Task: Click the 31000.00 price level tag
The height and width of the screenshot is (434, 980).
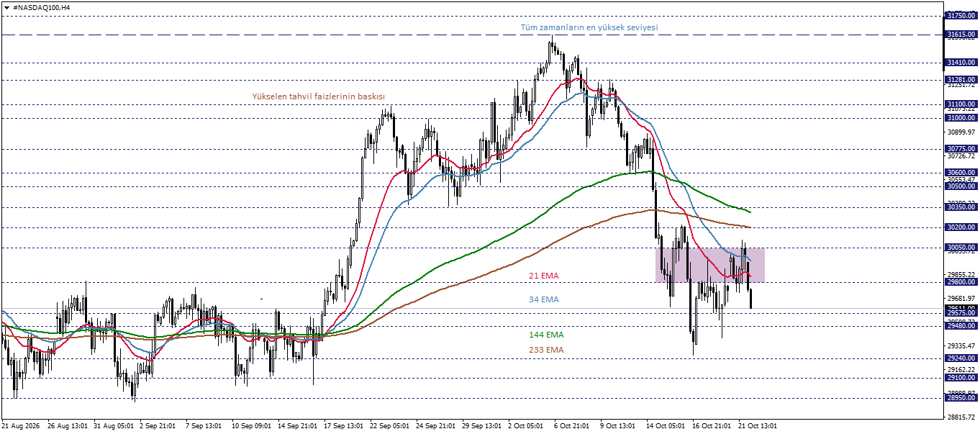Action: coord(961,118)
